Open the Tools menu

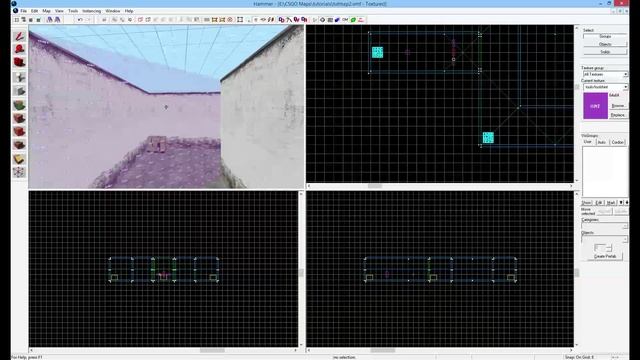[73, 11]
